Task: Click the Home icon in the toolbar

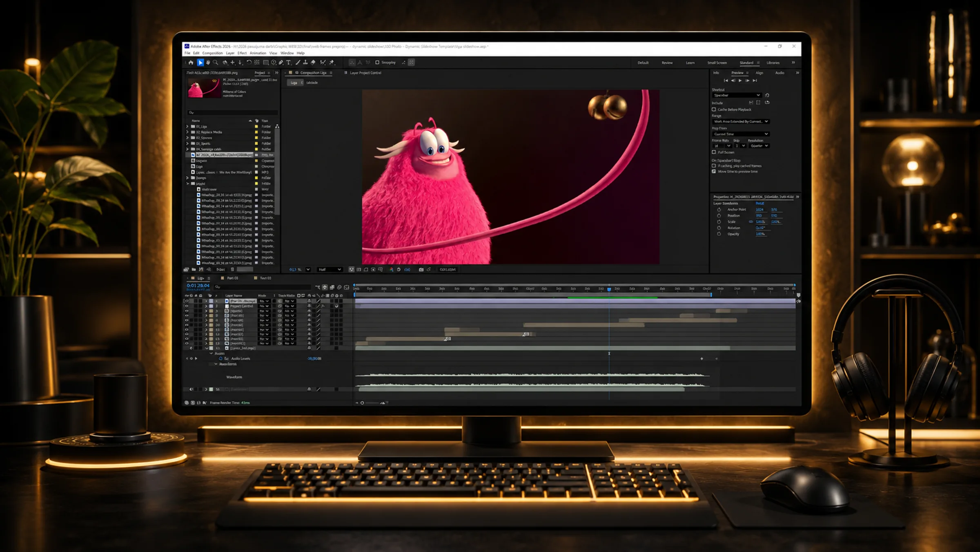Action: [x=191, y=63]
